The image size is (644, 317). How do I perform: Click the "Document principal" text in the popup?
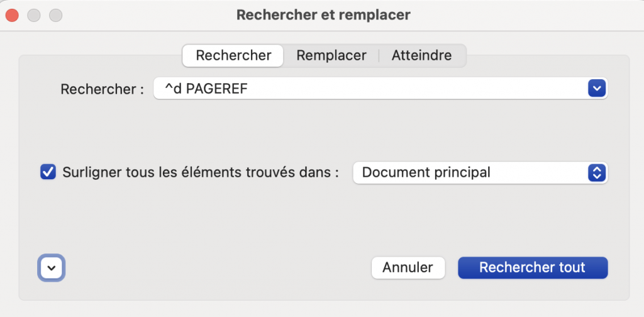[426, 172]
